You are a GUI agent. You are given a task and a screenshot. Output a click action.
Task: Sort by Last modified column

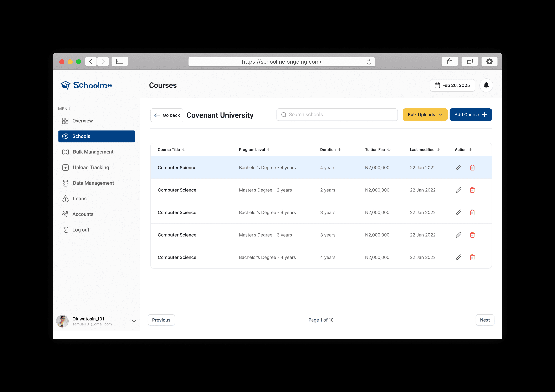click(438, 150)
